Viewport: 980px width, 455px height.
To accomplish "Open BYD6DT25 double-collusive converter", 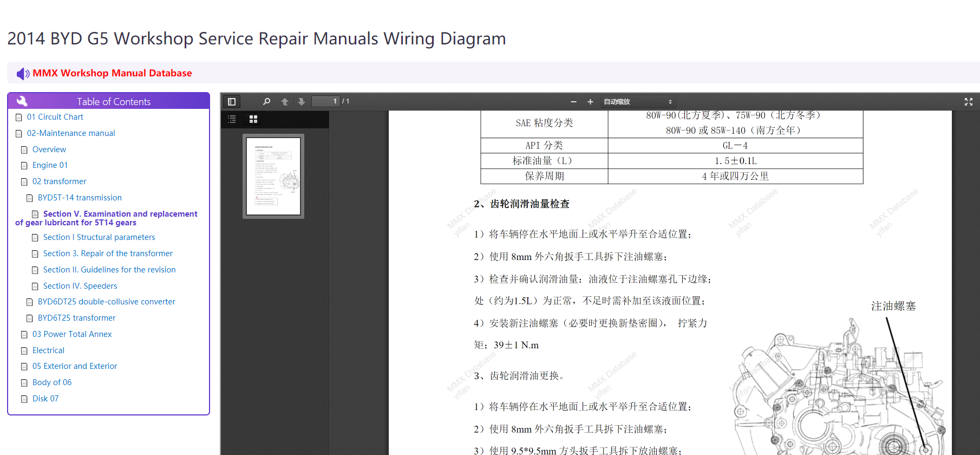I will [x=107, y=302].
